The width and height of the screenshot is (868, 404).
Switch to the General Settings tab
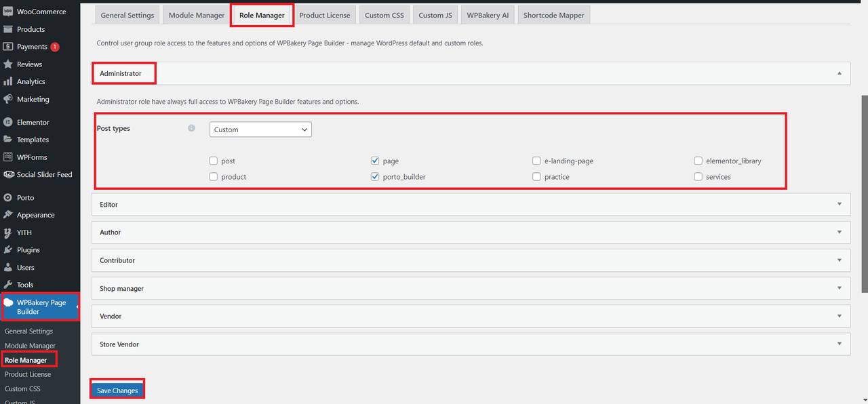pos(127,15)
